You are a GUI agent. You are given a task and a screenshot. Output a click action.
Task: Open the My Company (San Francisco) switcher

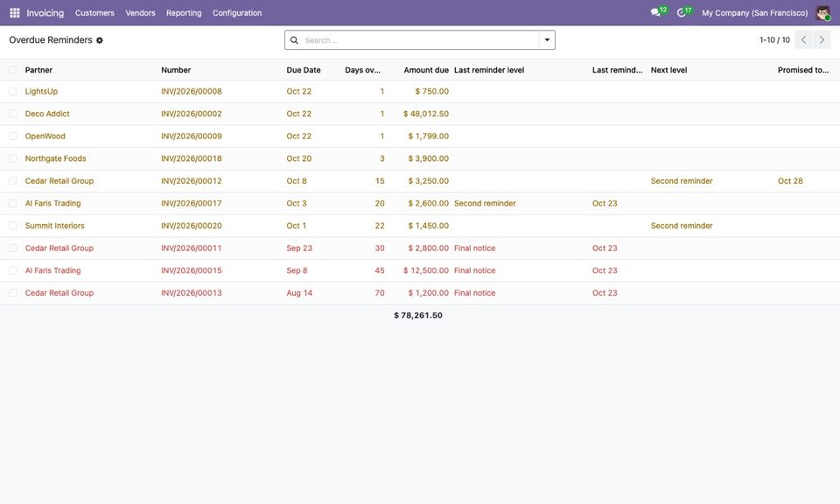(x=755, y=13)
